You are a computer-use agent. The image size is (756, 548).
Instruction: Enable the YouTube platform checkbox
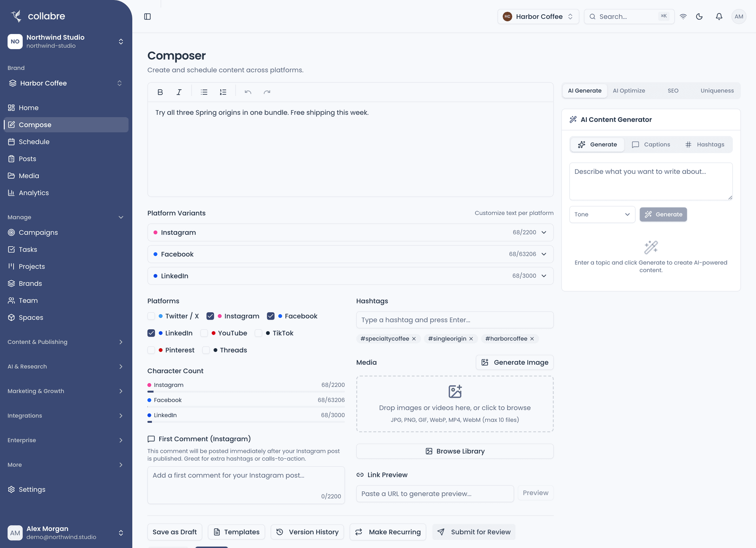click(204, 333)
